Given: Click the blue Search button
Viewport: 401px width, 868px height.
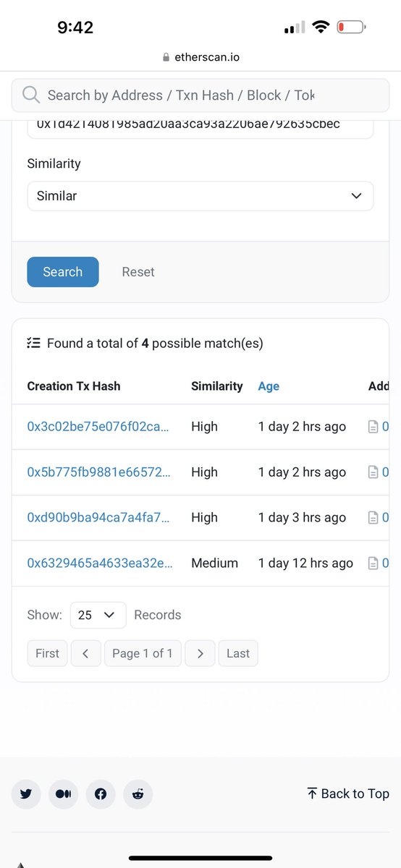Looking at the screenshot, I should 63,272.
